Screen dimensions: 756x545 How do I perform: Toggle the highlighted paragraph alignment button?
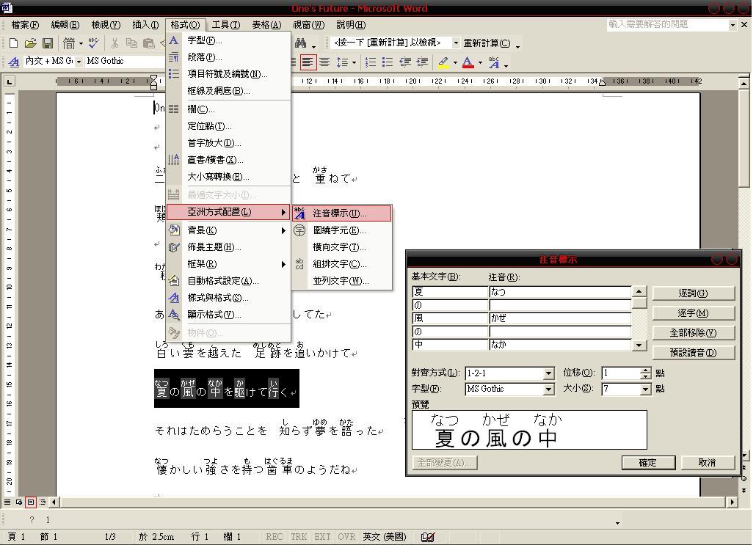pyautogui.click(x=307, y=62)
